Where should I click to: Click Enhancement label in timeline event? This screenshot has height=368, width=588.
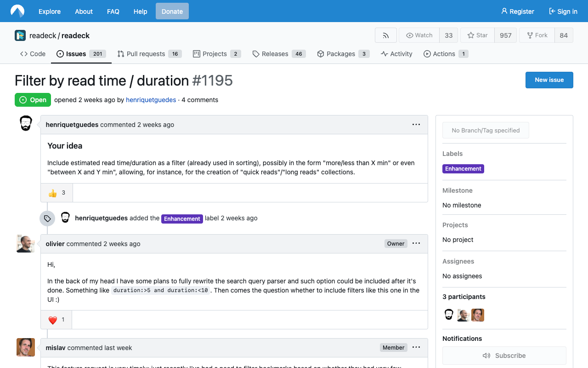(x=182, y=218)
